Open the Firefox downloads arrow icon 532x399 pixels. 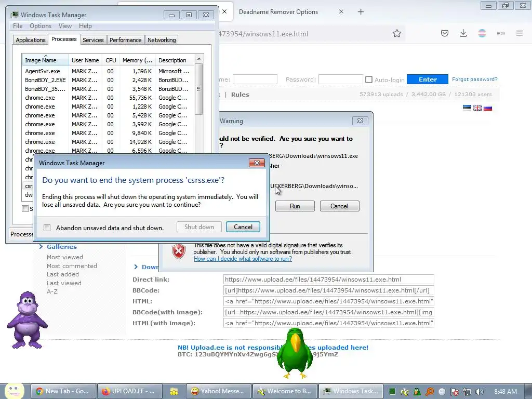(x=463, y=33)
